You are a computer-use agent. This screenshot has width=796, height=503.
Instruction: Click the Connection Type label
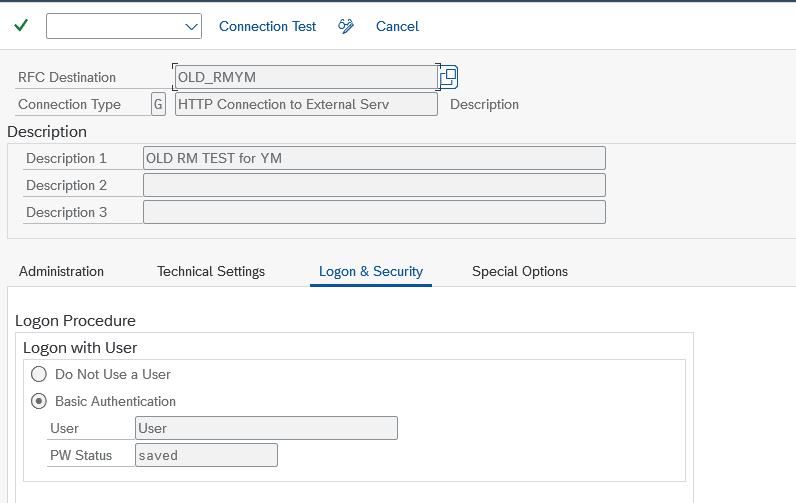point(70,104)
